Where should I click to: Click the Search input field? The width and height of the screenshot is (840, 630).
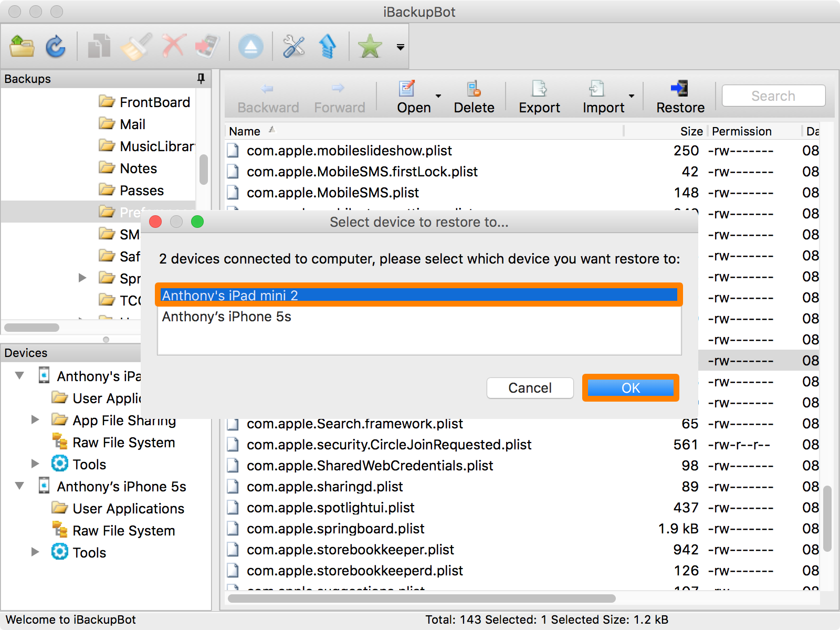pyautogui.click(x=773, y=96)
